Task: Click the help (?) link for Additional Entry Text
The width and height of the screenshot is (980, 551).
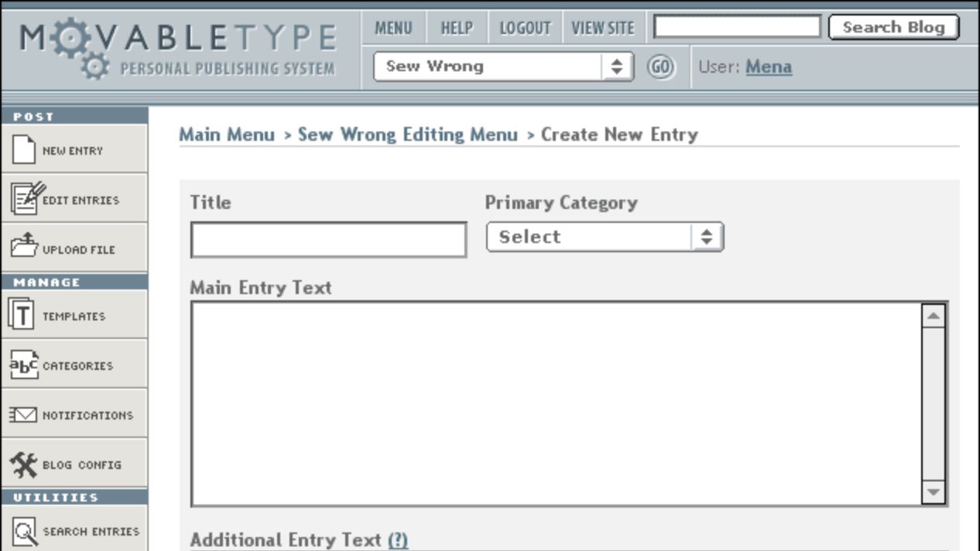Action: click(x=398, y=539)
